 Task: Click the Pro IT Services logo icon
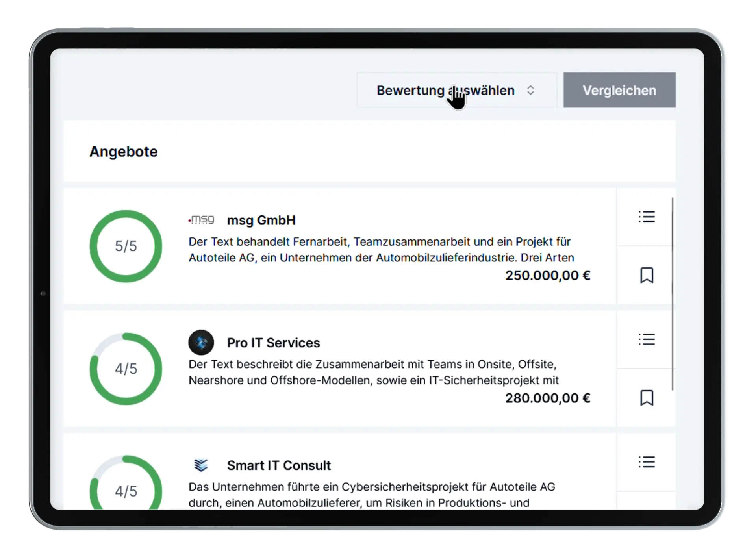click(201, 342)
